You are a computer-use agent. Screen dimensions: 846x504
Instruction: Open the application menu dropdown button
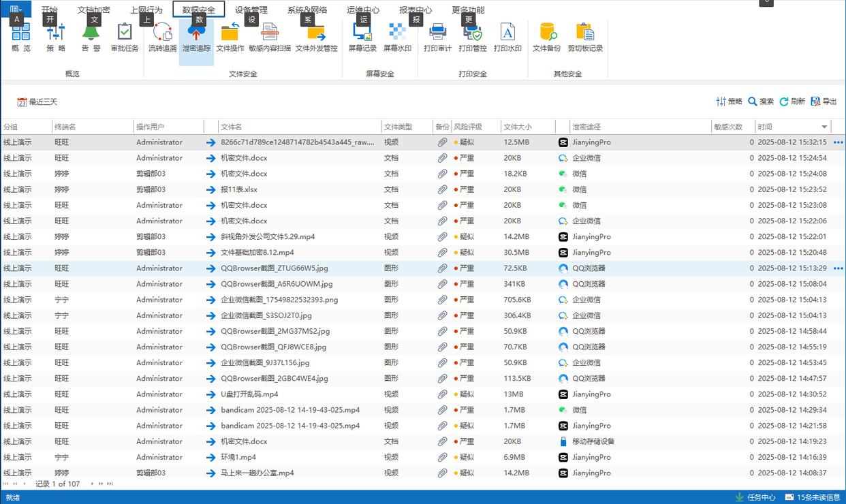coord(16,10)
